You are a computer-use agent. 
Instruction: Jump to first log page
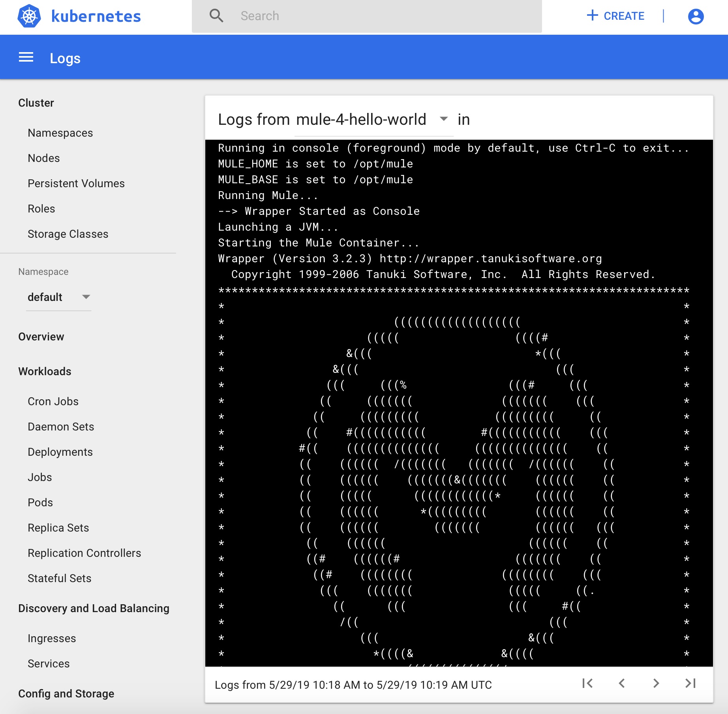pyautogui.click(x=587, y=683)
